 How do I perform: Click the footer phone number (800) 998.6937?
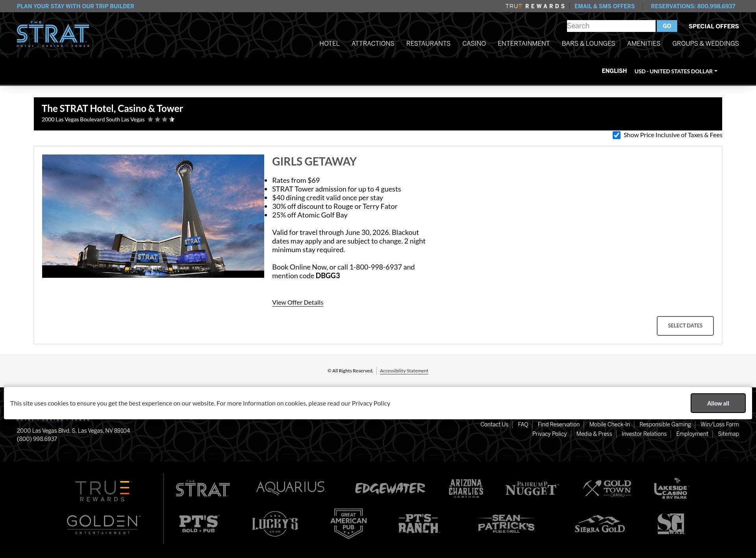[37, 439]
